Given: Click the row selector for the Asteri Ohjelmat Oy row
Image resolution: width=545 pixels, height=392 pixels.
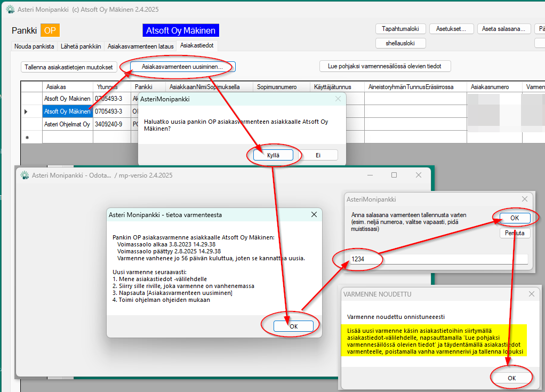Looking at the screenshot, I should [31, 124].
